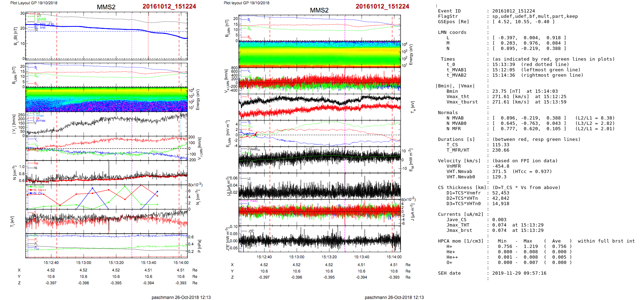Select the electron energy spectrogram in the middle plot
The height and width of the screenshot is (300, 644).
coord(320,54)
